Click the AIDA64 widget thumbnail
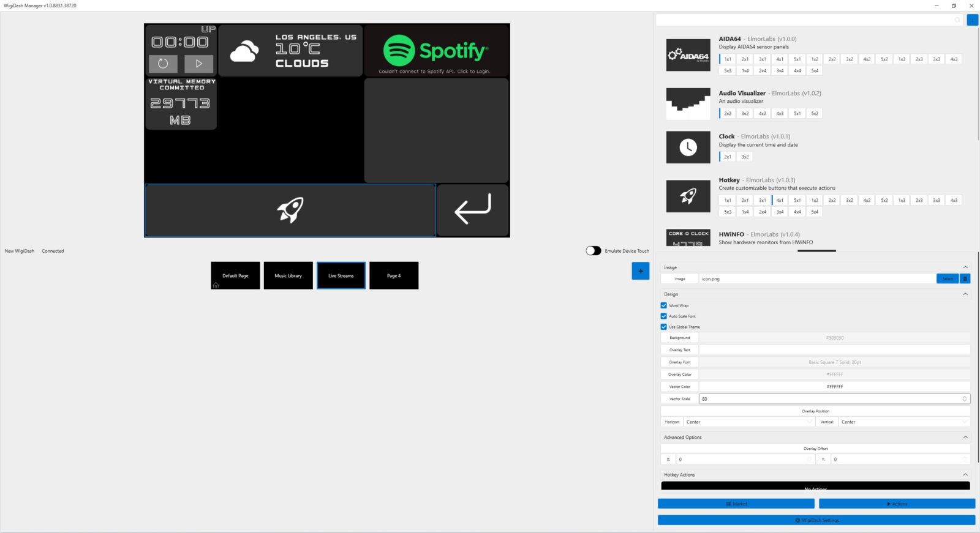This screenshot has width=980, height=533. pyautogui.click(x=688, y=55)
